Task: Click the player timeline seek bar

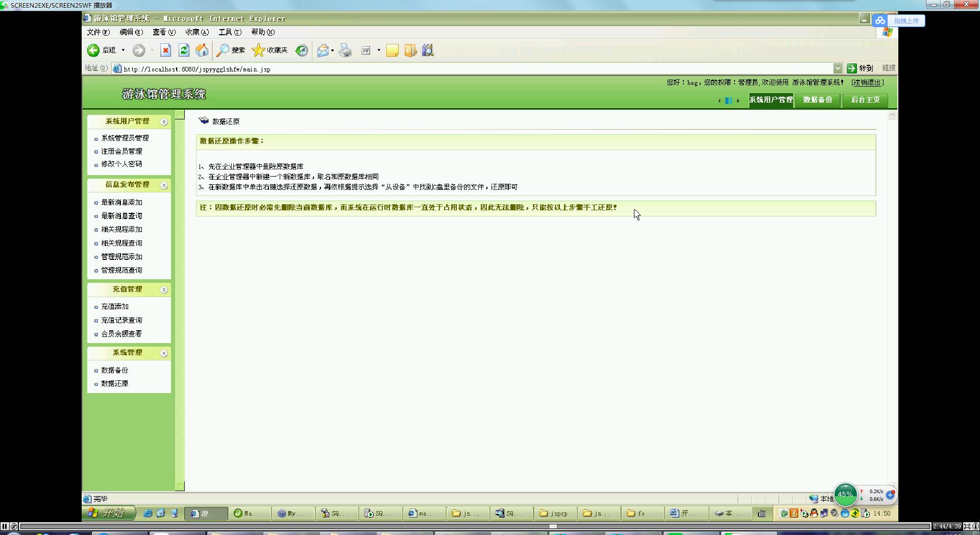Action: point(475,526)
